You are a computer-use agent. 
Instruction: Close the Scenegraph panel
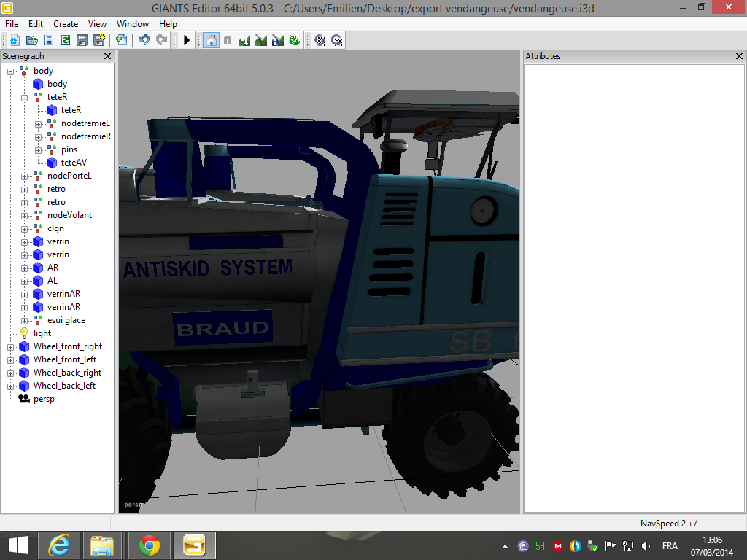coord(108,56)
